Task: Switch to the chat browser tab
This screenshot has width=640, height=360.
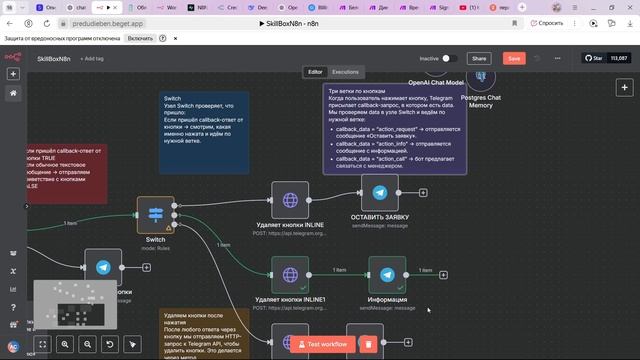Action: click(76, 7)
